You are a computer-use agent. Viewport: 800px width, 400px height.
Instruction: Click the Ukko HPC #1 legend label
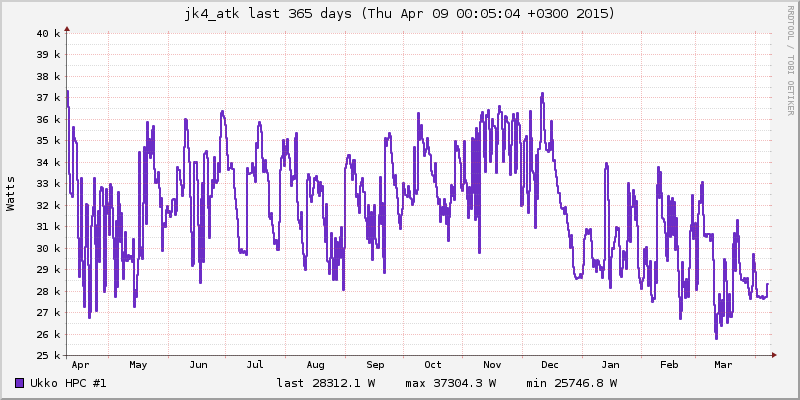point(68,383)
